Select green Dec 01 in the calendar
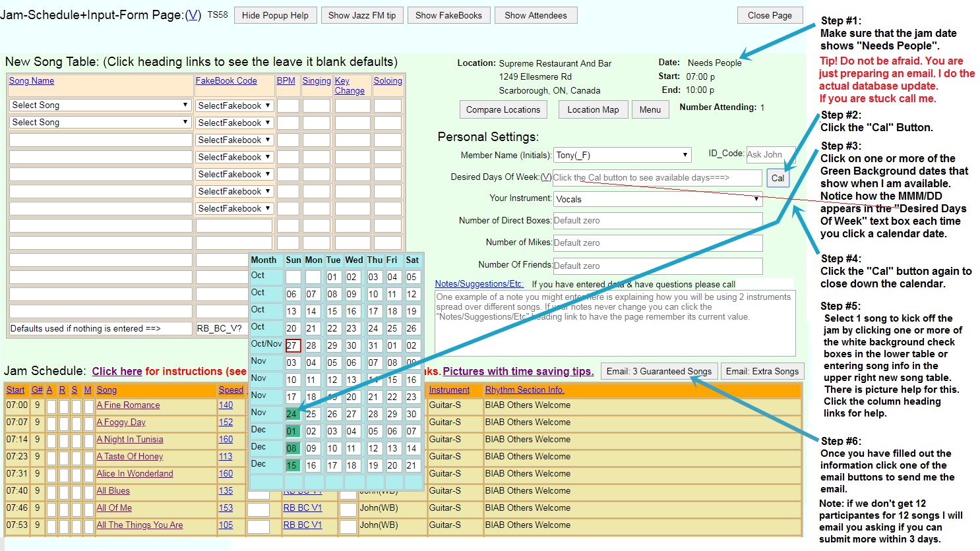The height and width of the screenshot is (551, 980). click(x=292, y=431)
